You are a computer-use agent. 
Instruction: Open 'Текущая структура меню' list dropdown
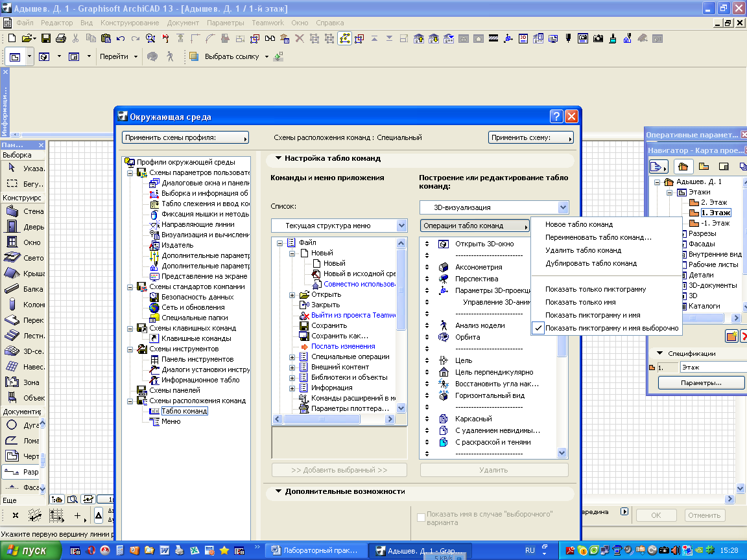pos(339,226)
